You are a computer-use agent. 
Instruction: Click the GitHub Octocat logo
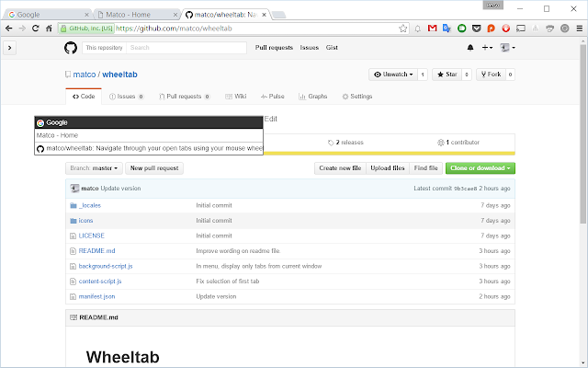71,48
